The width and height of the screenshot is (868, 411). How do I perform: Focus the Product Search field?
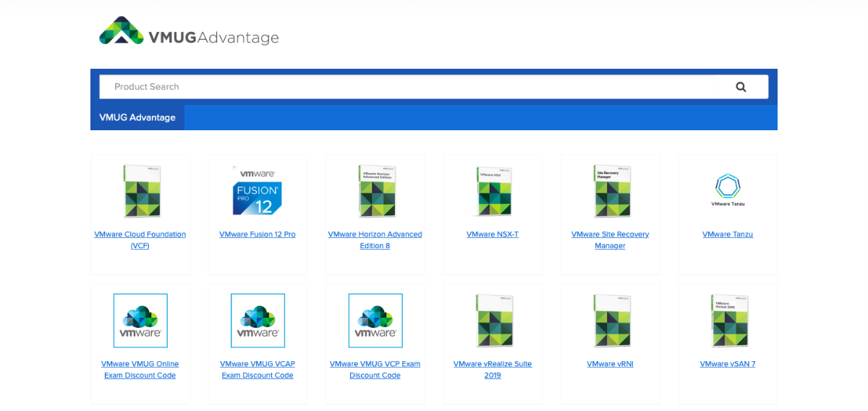coord(434,87)
